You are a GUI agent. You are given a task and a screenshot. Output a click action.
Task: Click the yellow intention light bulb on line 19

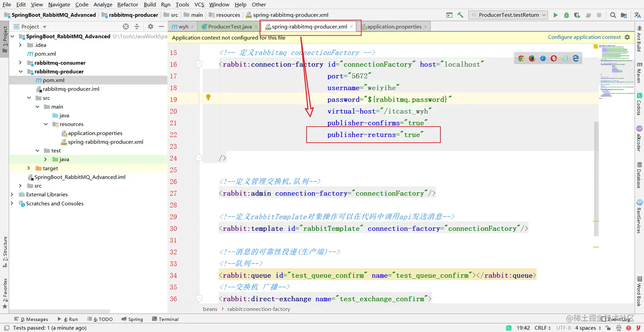[208, 97]
